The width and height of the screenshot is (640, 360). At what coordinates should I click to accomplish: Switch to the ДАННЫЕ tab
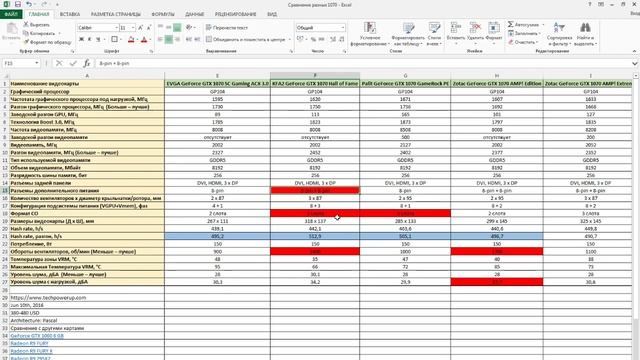195,14
